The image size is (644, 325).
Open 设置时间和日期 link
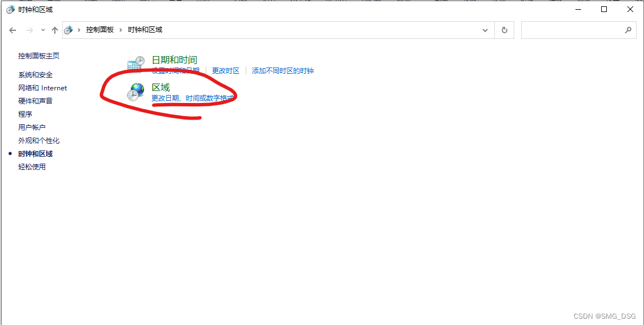[175, 71]
